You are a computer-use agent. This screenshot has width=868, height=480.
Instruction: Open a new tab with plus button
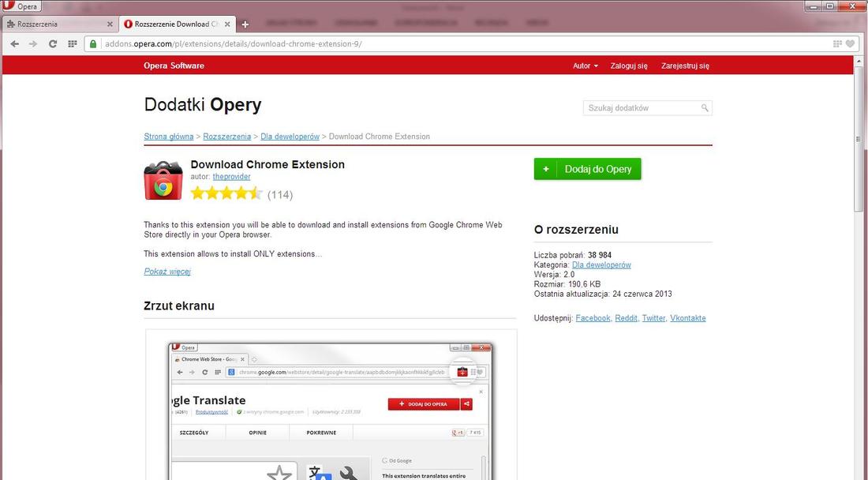pyautogui.click(x=245, y=24)
